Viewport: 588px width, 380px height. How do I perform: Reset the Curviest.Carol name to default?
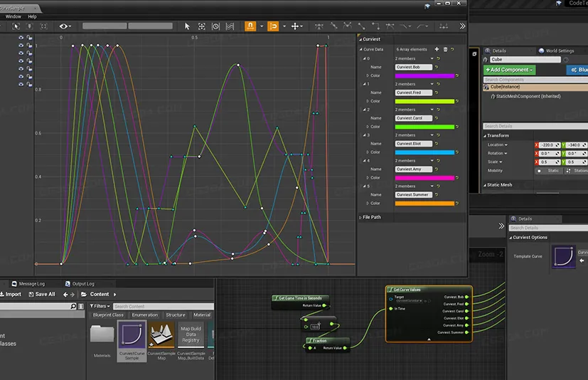(x=437, y=118)
